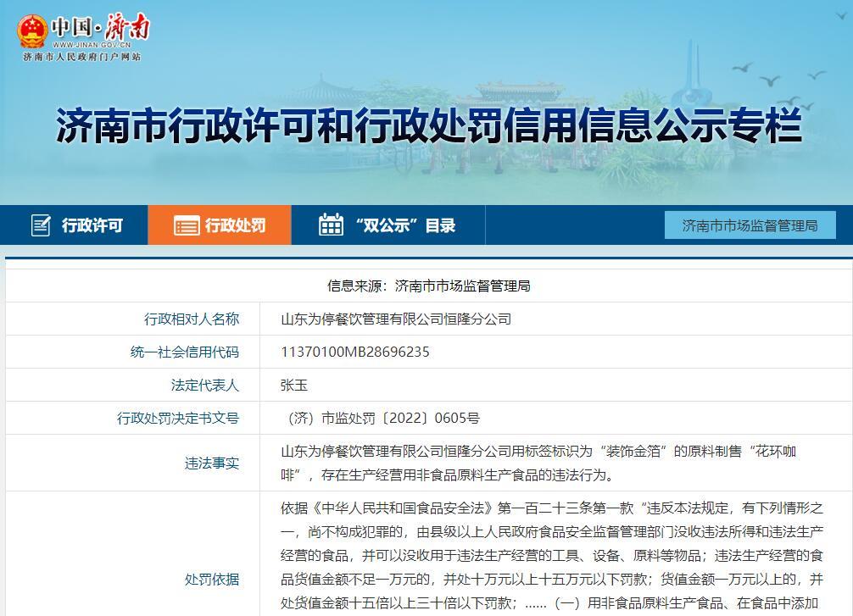Switch to the 行政处罚 tab
The height and width of the screenshot is (616, 853).
pos(220,225)
